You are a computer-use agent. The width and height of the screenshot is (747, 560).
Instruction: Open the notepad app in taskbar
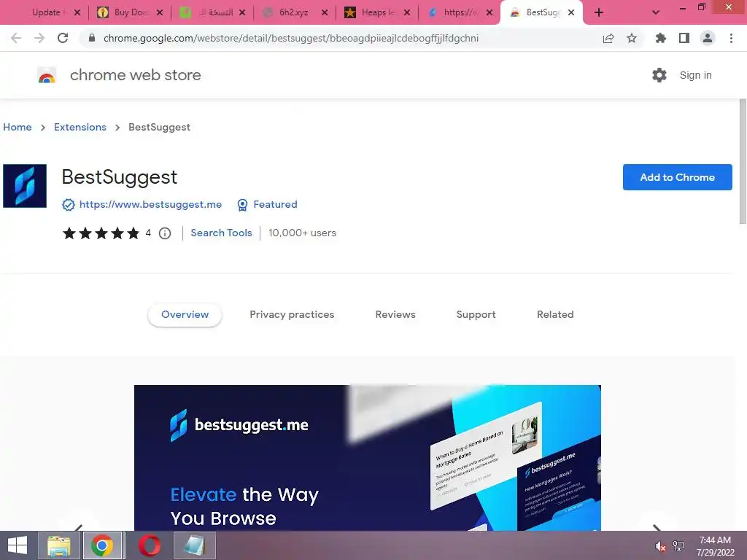point(194,545)
